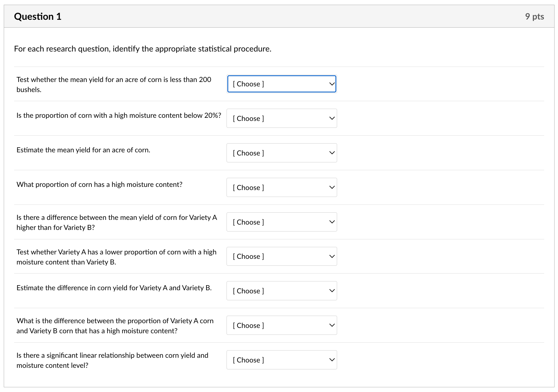The height and width of the screenshot is (392, 558).
Task: Open dropdown for difference between variety proportions
Action: tap(282, 325)
